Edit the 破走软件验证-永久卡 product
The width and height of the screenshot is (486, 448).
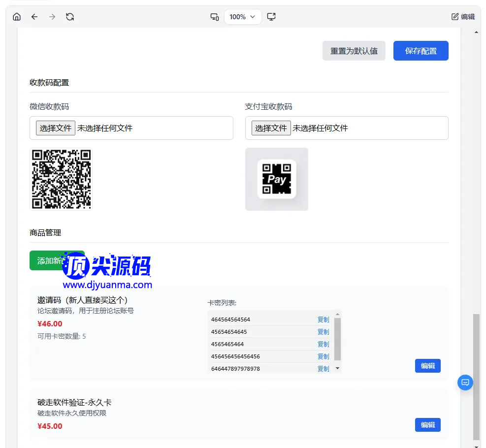pos(427,425)
